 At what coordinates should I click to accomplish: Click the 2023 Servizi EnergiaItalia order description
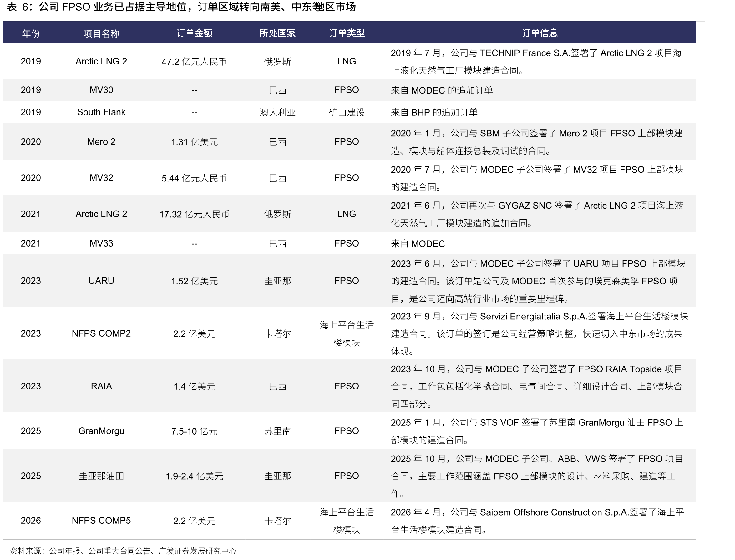(x=540, y=334)
